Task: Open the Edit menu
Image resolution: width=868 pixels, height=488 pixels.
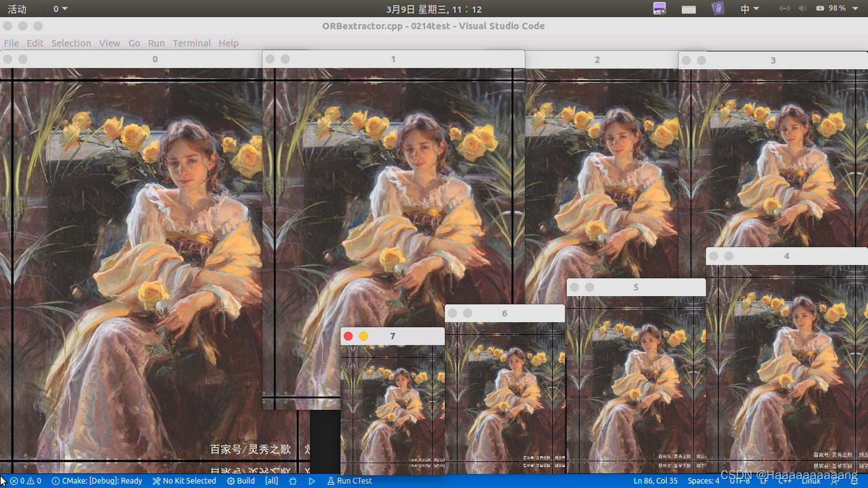Action: click(x=35, y=43)
